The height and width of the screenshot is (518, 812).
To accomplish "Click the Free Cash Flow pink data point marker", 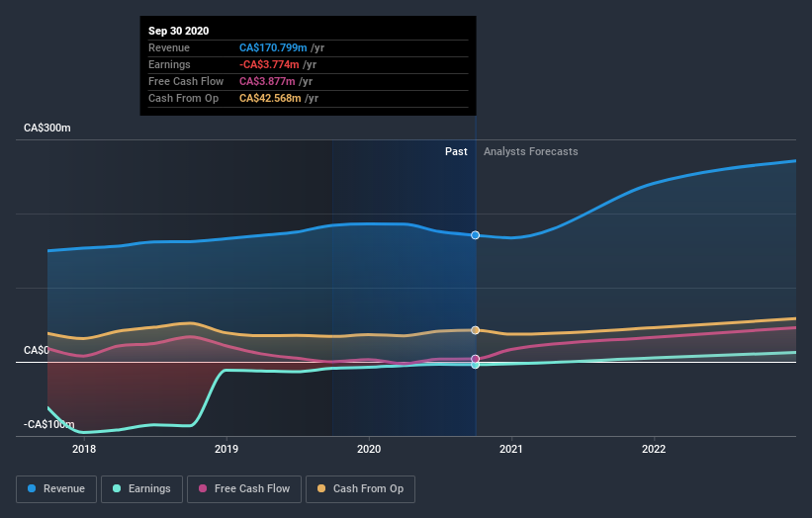I will coord(475,359).
